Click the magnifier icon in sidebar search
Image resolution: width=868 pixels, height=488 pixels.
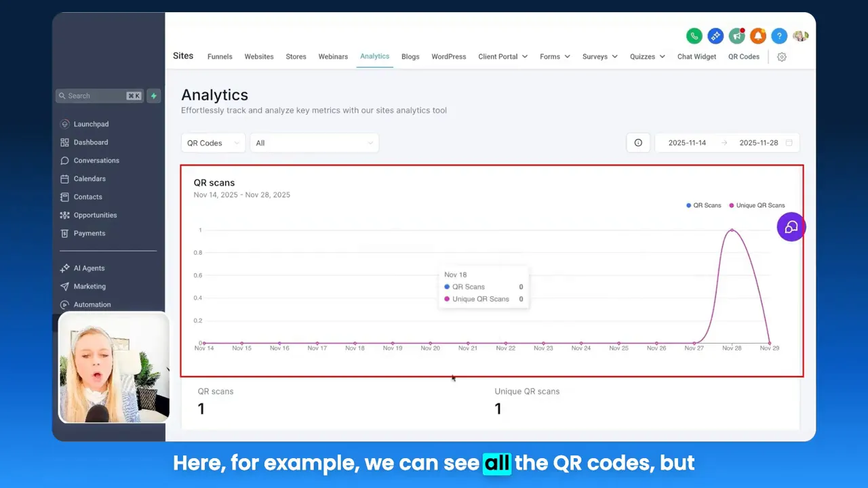point(62,96)
